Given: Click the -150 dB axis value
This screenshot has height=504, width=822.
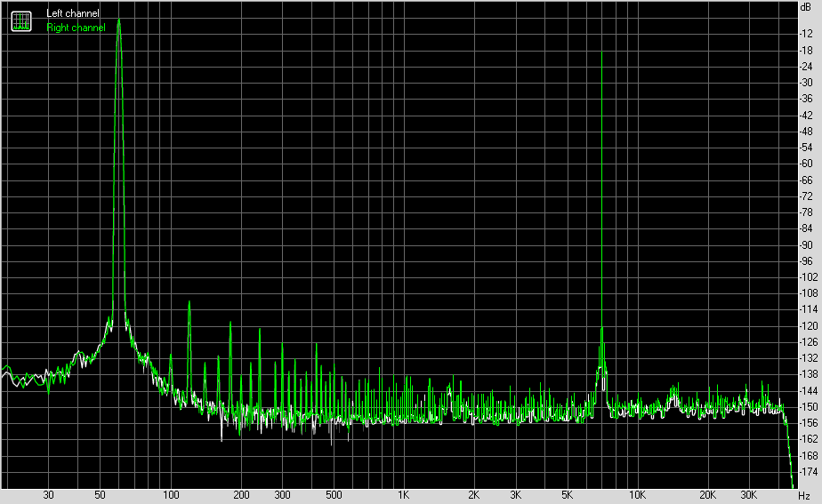Looking at the screenshot, I should click(808, 407).
